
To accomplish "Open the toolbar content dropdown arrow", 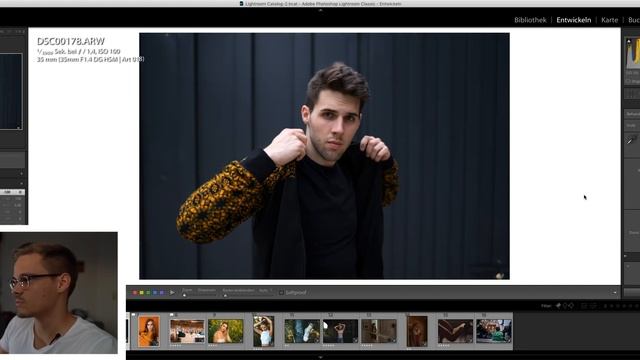I will [615, 293].
